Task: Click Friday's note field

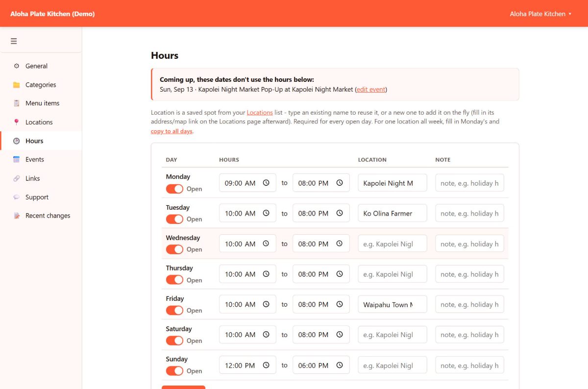Action: (x=469, y=304)
